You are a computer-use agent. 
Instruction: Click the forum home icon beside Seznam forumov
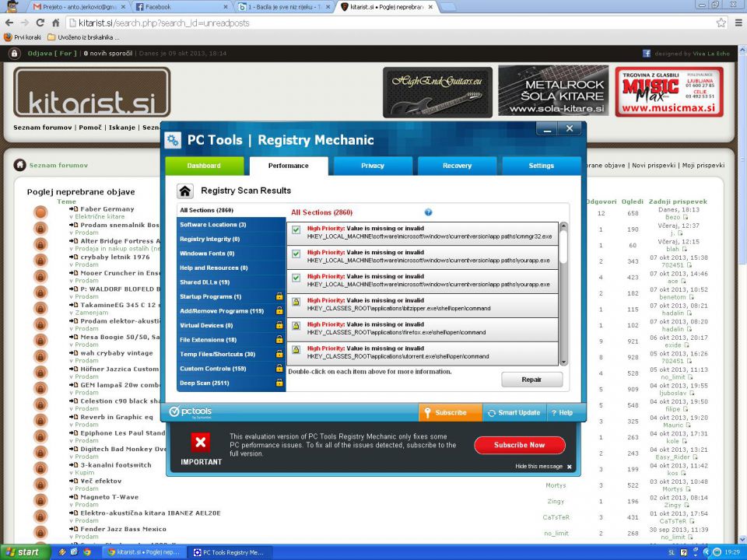coord(19,165)
